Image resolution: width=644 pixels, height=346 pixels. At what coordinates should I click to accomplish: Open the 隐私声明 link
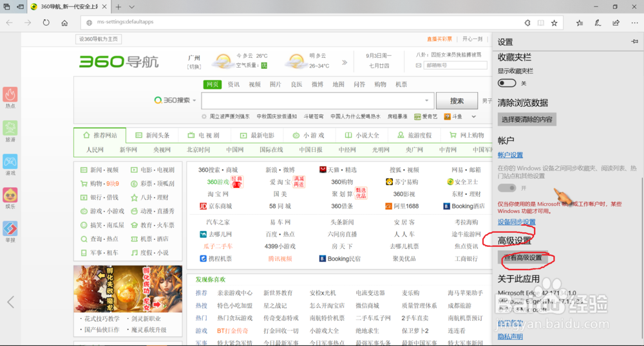(510, 336)
